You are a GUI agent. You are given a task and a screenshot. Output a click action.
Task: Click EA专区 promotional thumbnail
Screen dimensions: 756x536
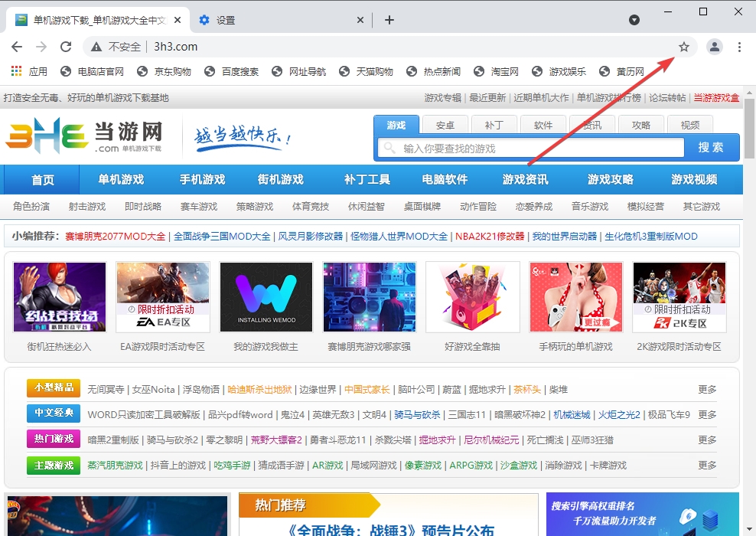click(x=163, y=296)
